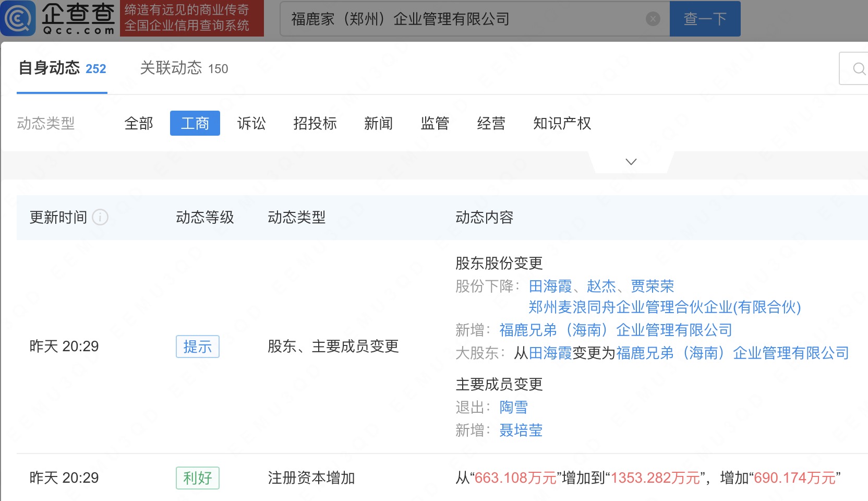Screen dimensions: 868x501
Task: Click the magnifier search icon at right
Action: 858,68
